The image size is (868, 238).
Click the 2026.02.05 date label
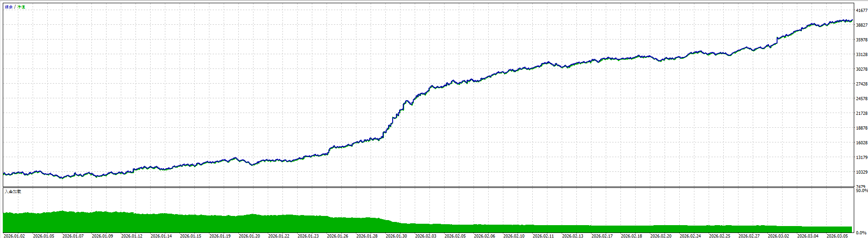(x=455, y=236)
